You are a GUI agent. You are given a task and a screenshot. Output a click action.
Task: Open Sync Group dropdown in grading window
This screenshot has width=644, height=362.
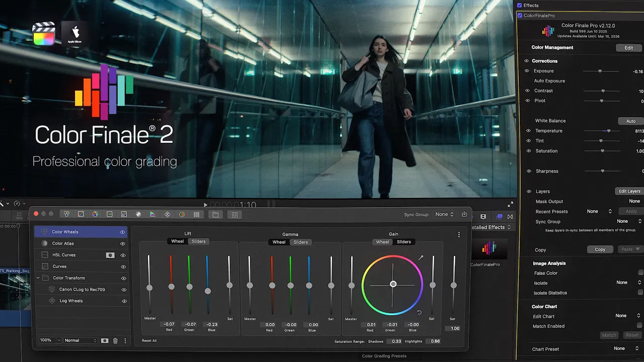pos(444,214)
